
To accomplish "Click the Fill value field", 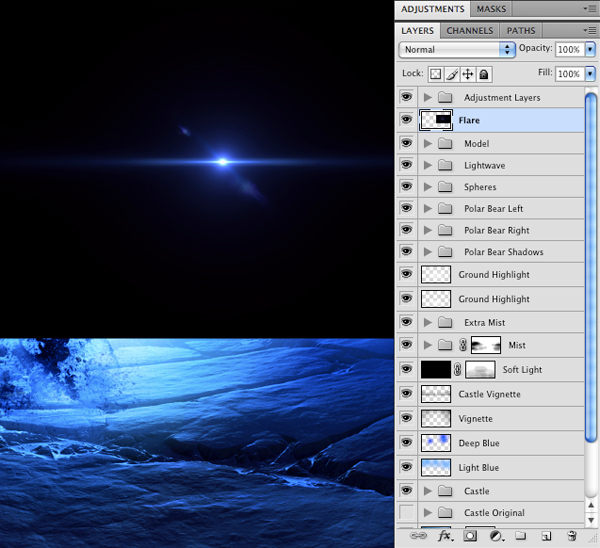I will click(569, 73).
